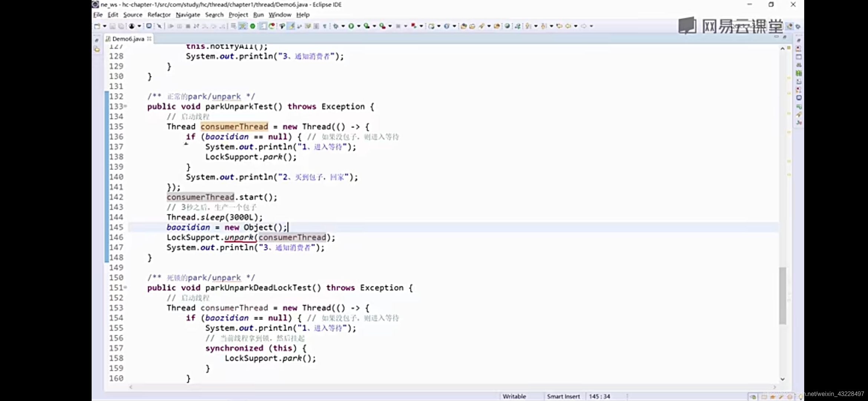Minimize the editor area button
The image size is (868, 401).
(x=776, y=37)
